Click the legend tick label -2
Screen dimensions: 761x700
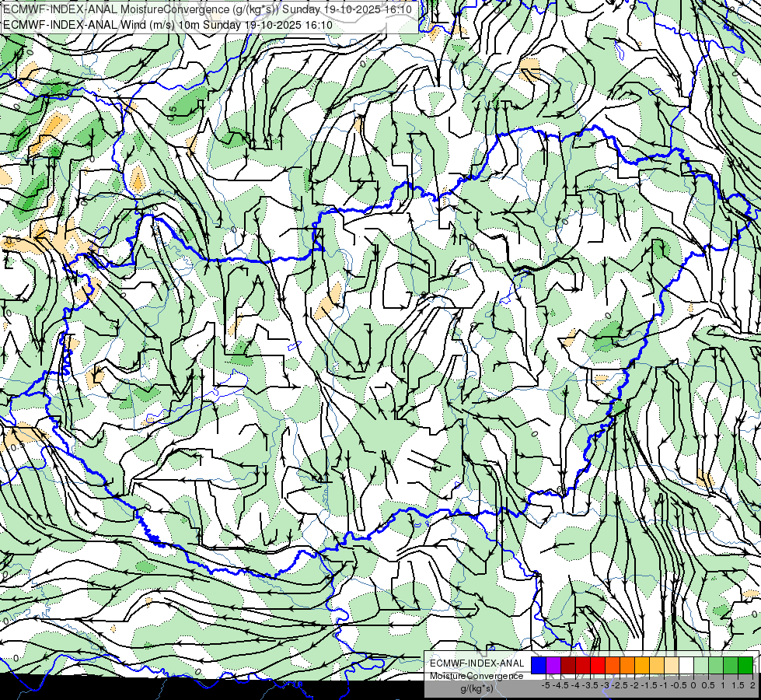634,685
